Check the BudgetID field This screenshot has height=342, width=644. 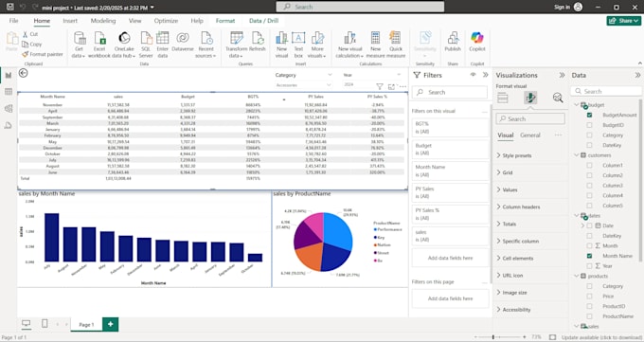point(589,125)
